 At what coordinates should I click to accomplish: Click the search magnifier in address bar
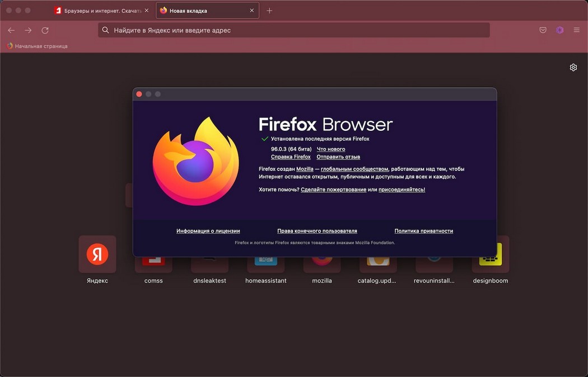(x=106, y=30)
